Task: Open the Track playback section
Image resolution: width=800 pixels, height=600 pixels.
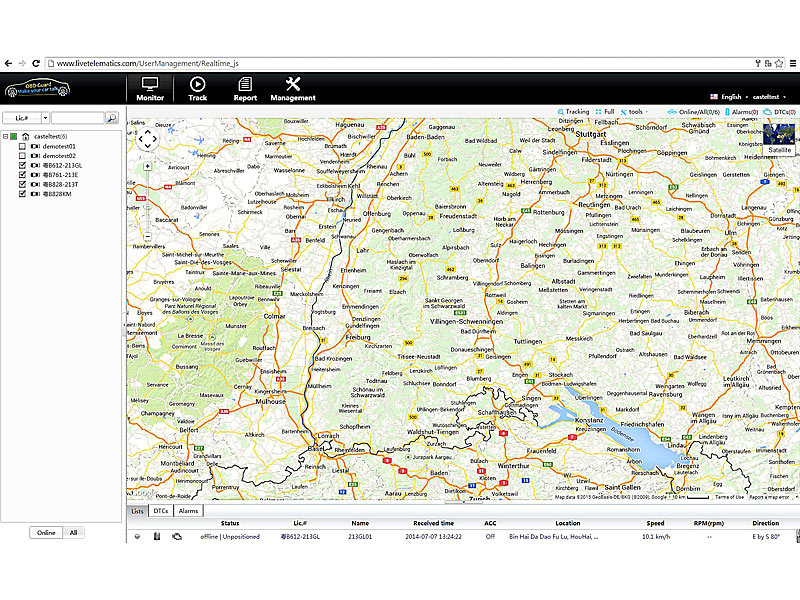Action: pos(197,89)
